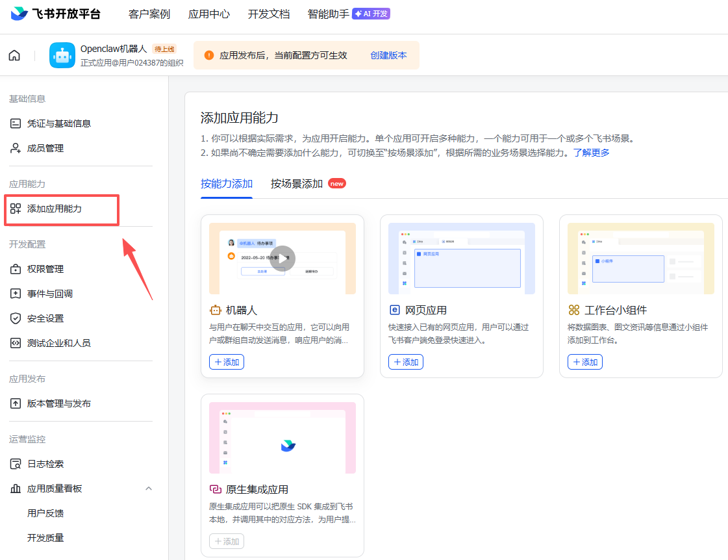Open 安全设置 from the sidebar
The image size is (728, 560).
(x=17, y=318)
